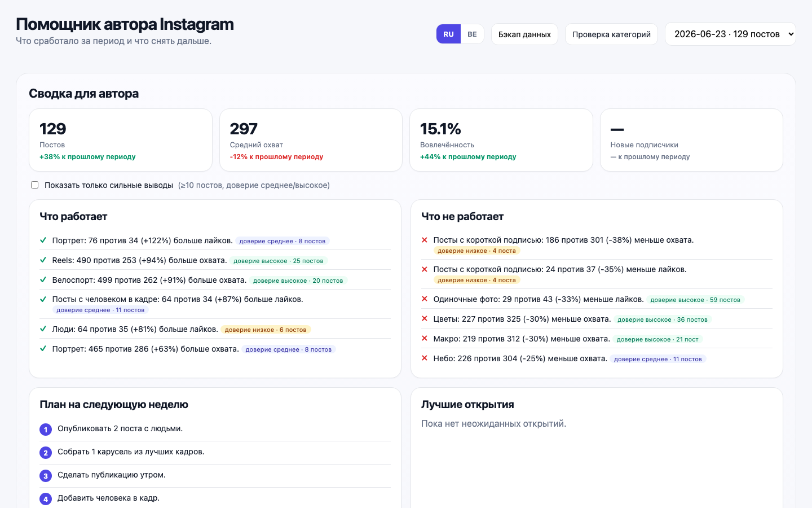The width and height of the screenshot is (812, 508).
Task: Enable 'Показать только сильные выводы' checkbox
Action: pos(35,185)
